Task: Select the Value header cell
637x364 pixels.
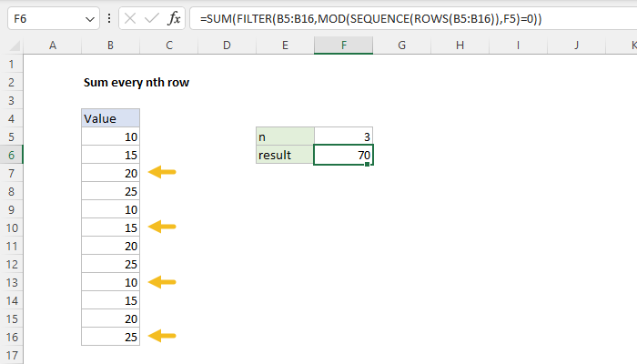Action: tap(110, 118)
